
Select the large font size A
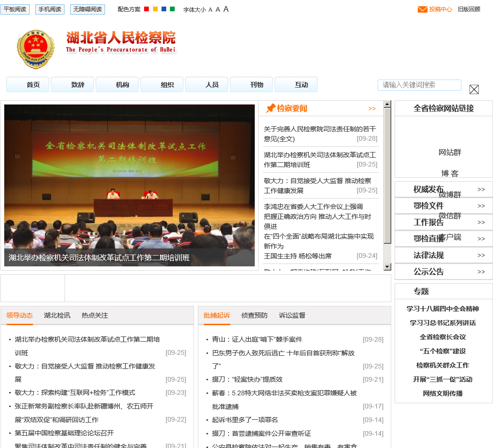pos(226,9)
